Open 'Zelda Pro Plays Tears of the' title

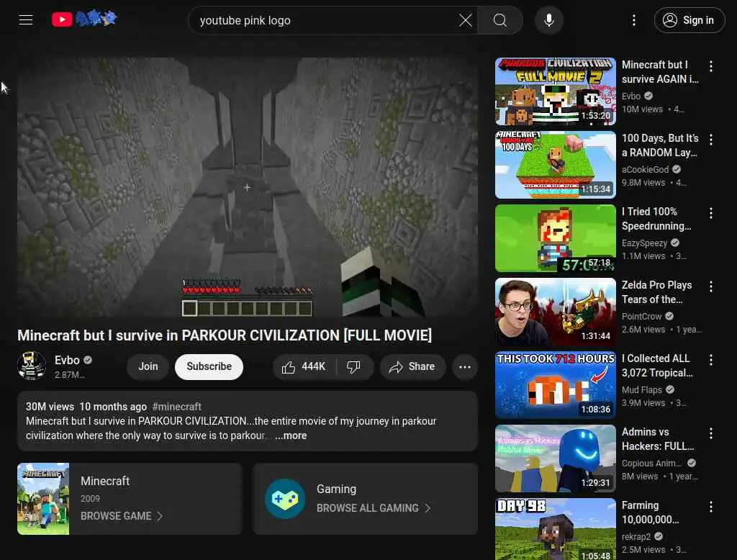656,292
